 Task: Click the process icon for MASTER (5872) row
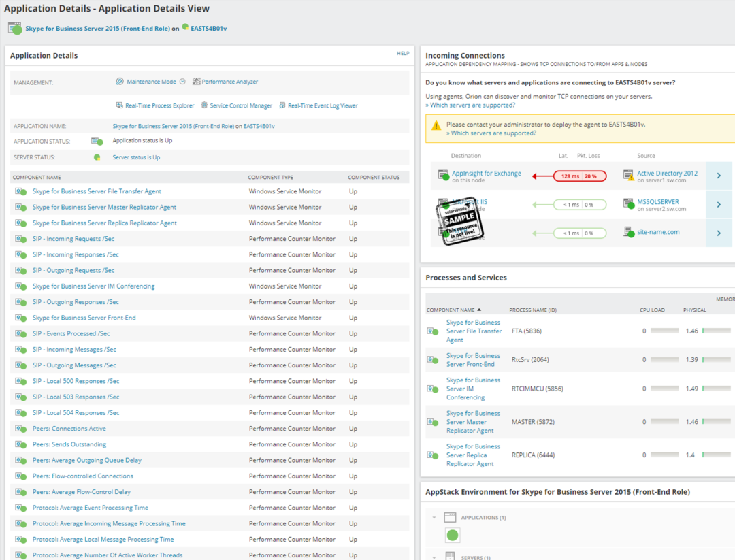tap(433, 423)
